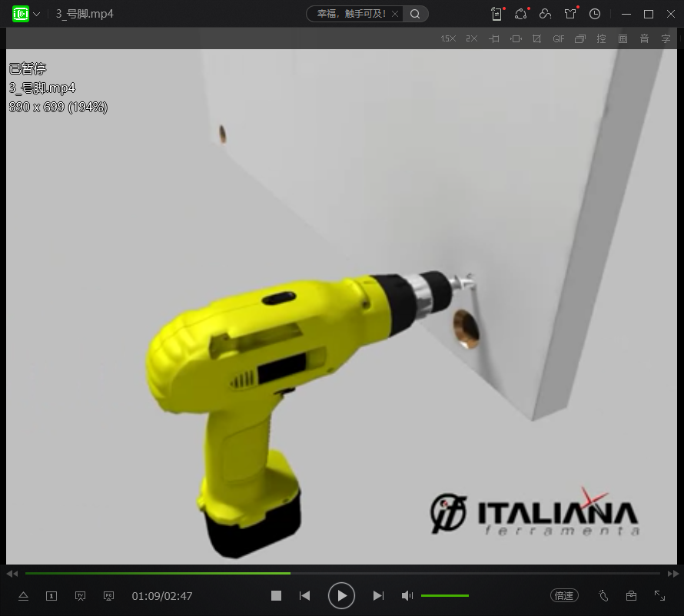
Task: Click the 3_号脚.mp4 title in title bar
Action: tap(85, 14)
